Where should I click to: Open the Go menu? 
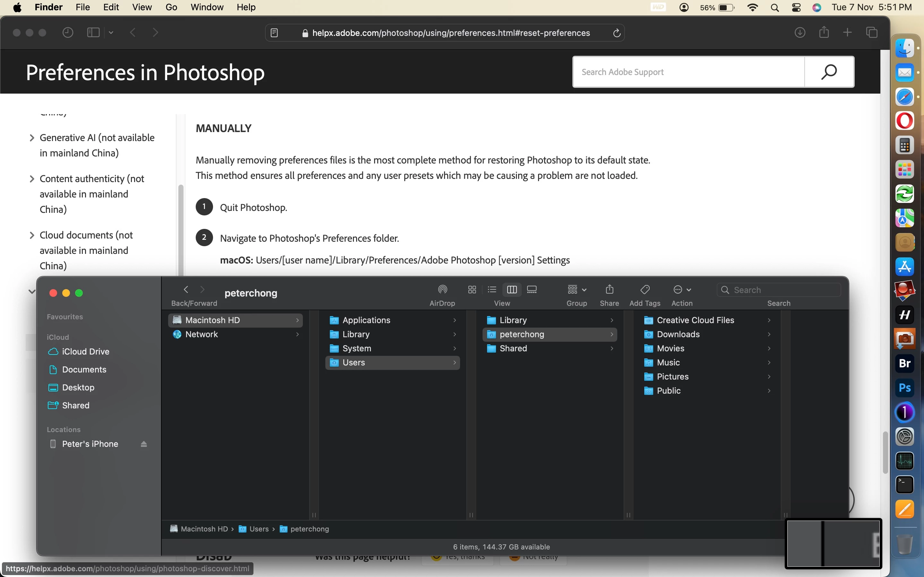point(171,7)
